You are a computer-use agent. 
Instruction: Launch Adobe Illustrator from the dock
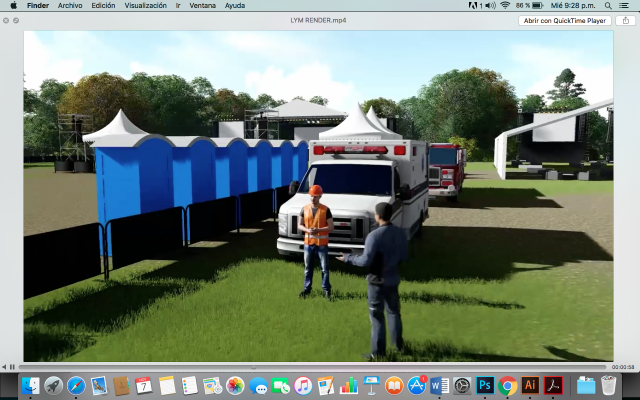tap(530, 385)
